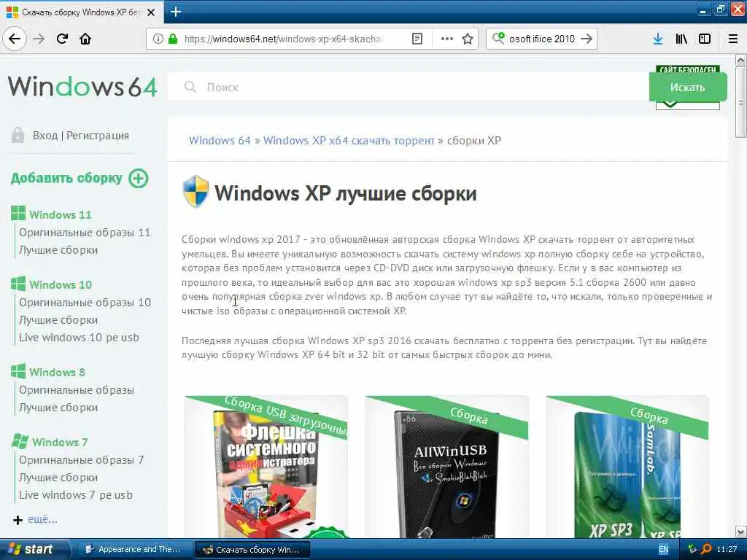
Task: Open Лучшие сборки under Windows 8
Action: click(58, 408)
